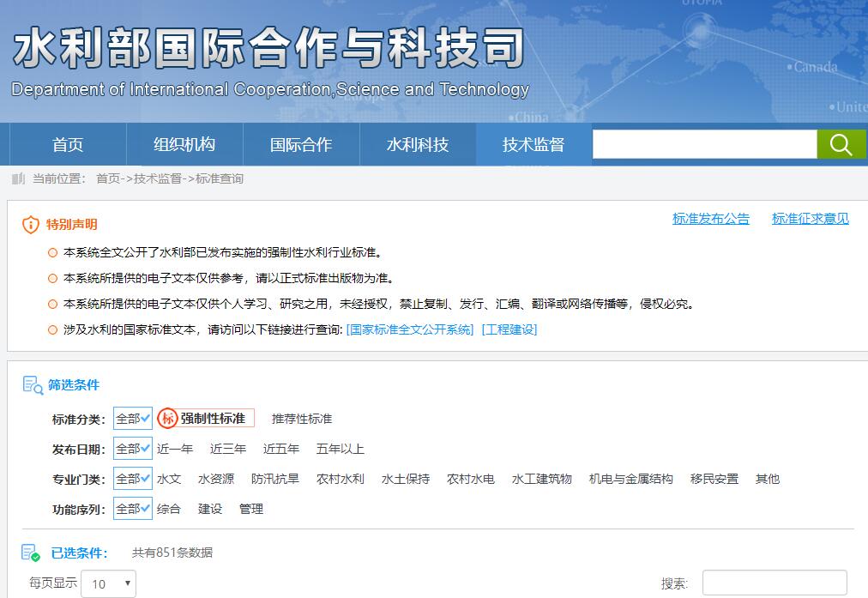Filter category 机电与金属结构
The image size is (868, 598).
(x=630, y=479)
